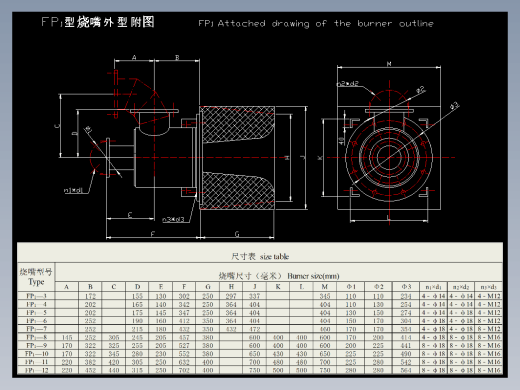
Task: Click value '564' in the FP1—12 row
Action: click(406, 370)
